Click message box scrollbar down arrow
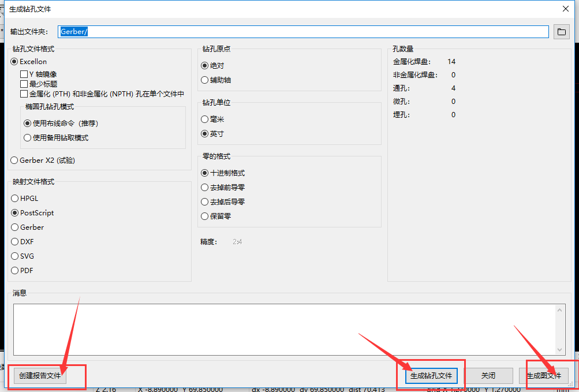This screenshot has height=392, width=579. [x=559, y=349]
